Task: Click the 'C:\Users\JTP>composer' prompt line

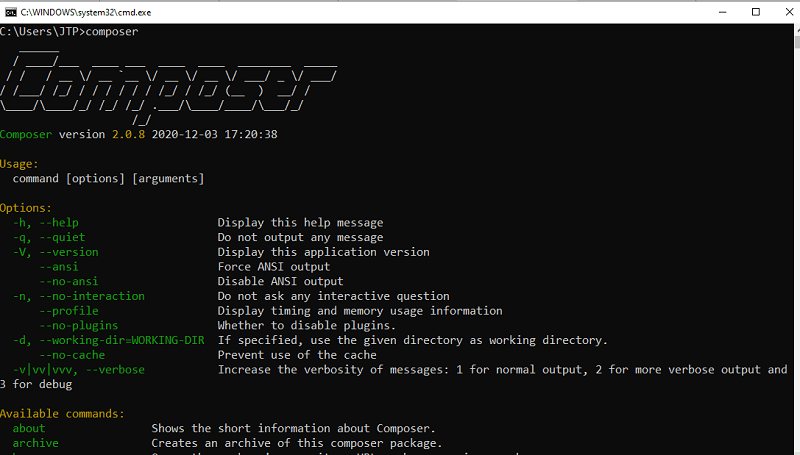Action: 69,32
